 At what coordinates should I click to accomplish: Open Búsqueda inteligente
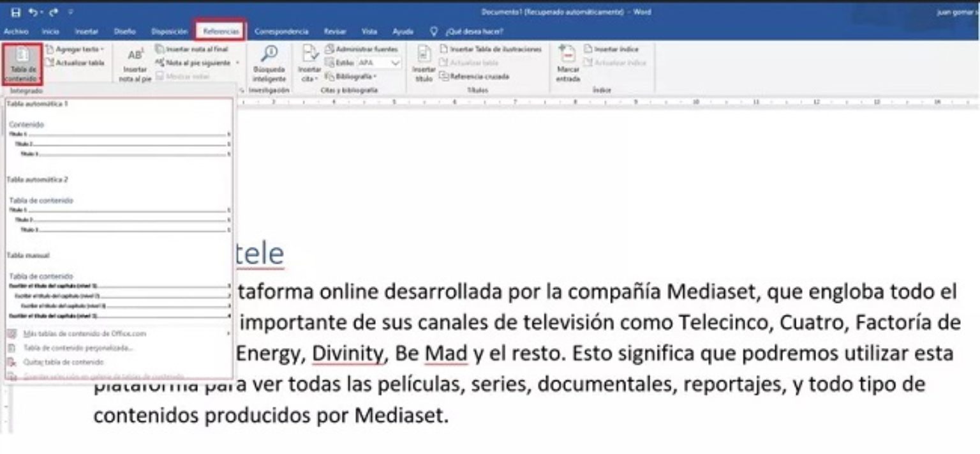(x=269, y=63)
